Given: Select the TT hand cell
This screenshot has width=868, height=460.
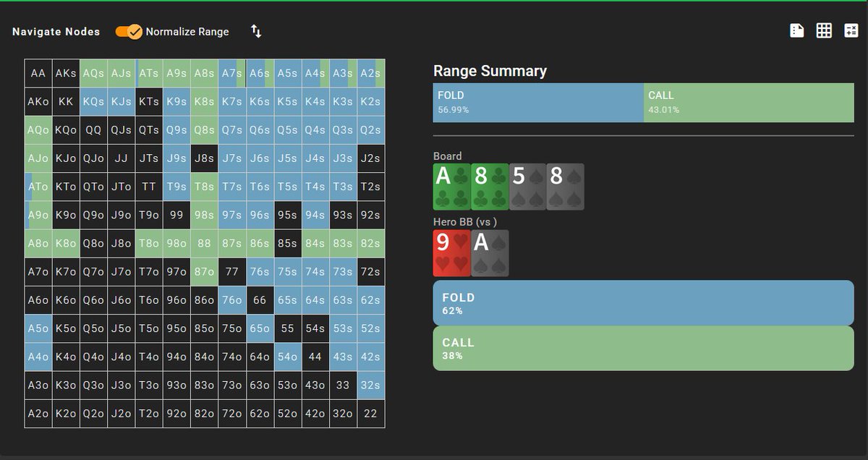Looking at the screenshot, I should click(x=149, y=187).
